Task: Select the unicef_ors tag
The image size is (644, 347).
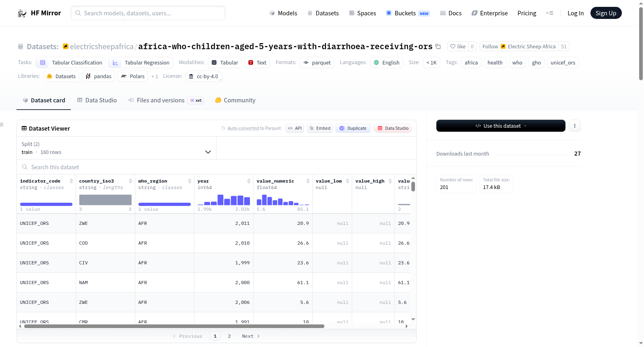Action: (x=563, y=62)
